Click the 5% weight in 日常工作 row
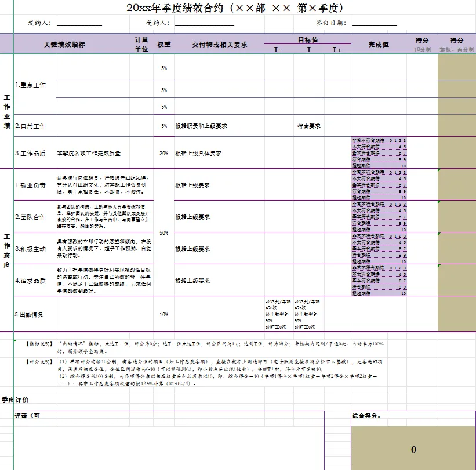 (x=164, y=126)
